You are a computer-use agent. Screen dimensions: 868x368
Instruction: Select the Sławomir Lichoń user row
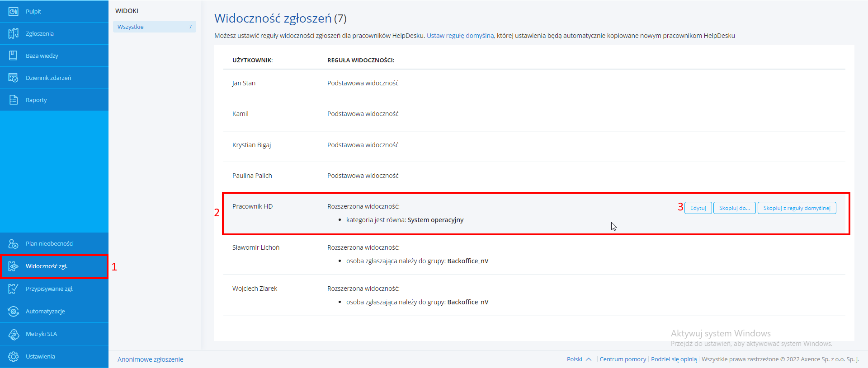coord(256,247)
